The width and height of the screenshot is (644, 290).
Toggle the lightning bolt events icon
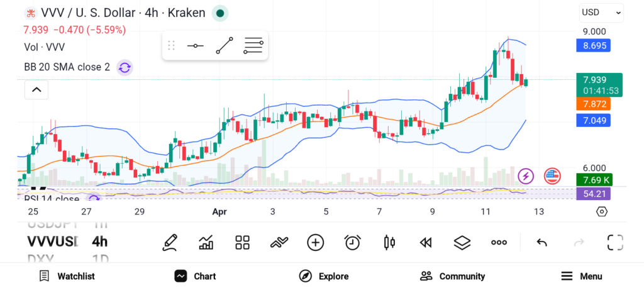click(526, 176)
